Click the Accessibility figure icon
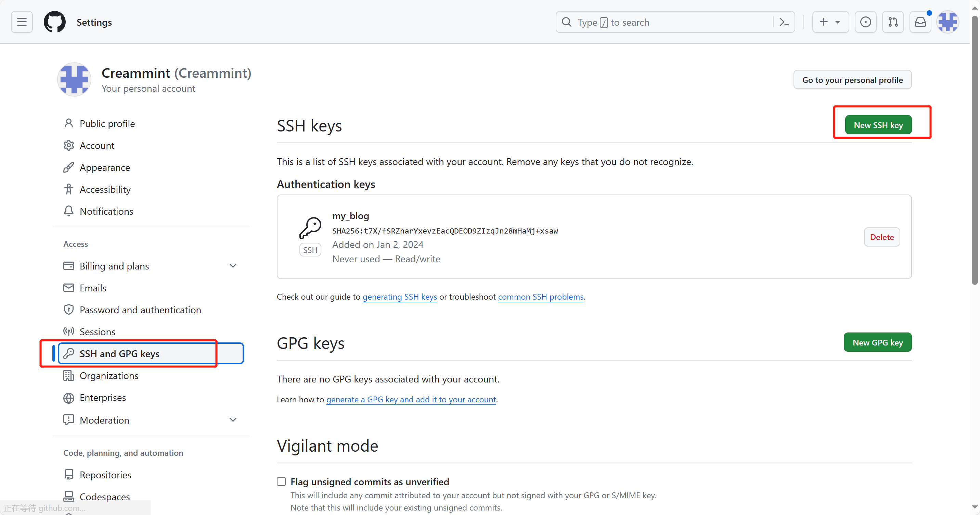 point(68,189)
